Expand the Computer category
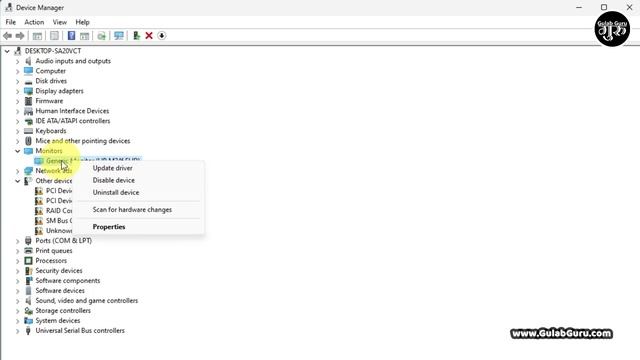The height and width of the screenshot is (360, 640). [18, 71]
